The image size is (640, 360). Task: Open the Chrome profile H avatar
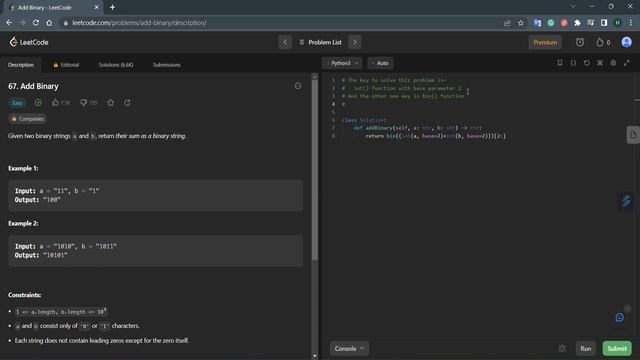(x=618, y=23)
